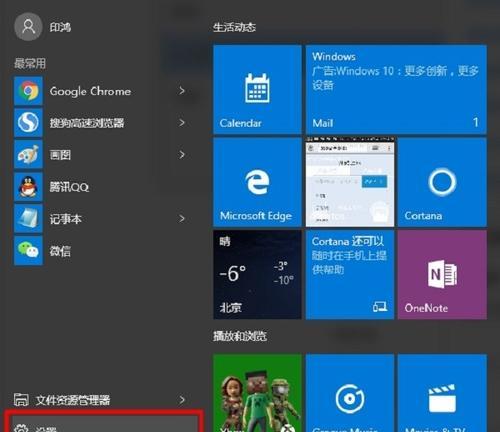Launch Sogou high-speed browser icon

pyautogui.click(x=28, y=123)
